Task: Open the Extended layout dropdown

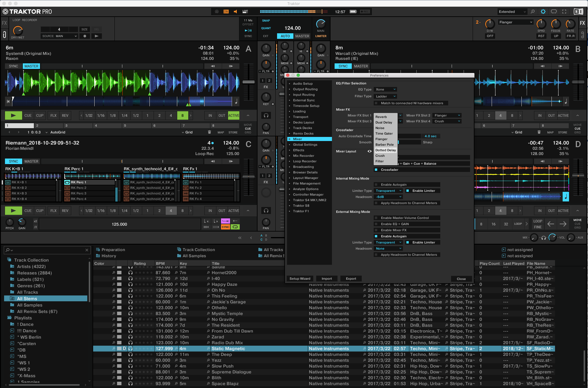Action: (512, 12)
